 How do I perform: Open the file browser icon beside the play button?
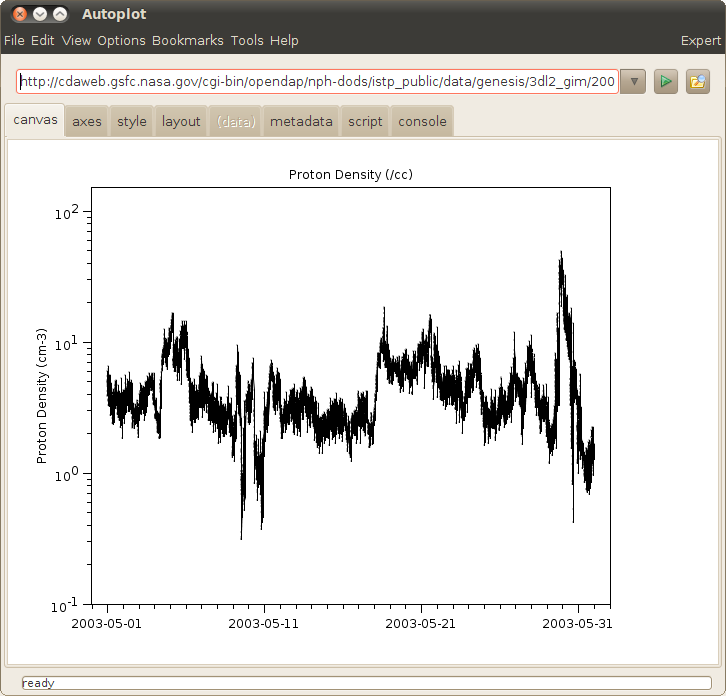(697, 82)
